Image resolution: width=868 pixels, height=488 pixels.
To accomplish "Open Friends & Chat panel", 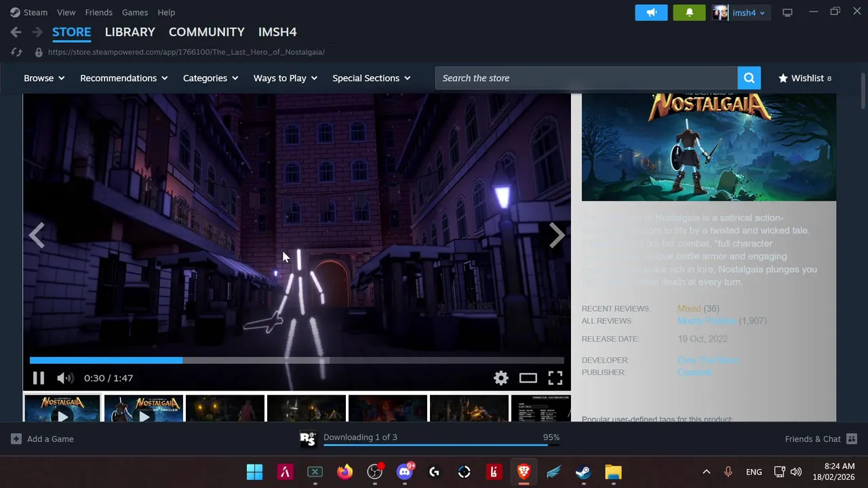I will pos(821,439).
